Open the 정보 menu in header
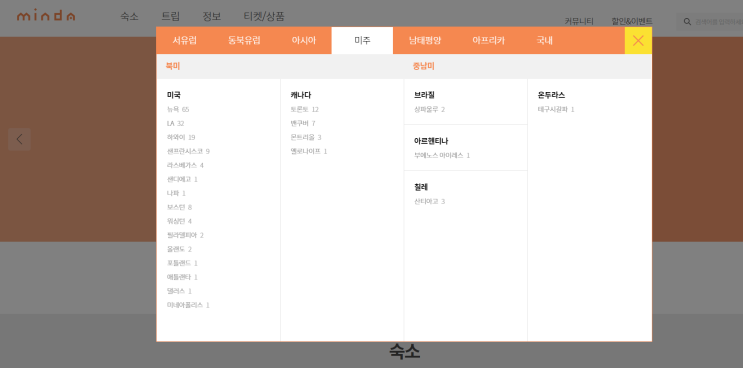743x368 pixels. coord(211,17)
